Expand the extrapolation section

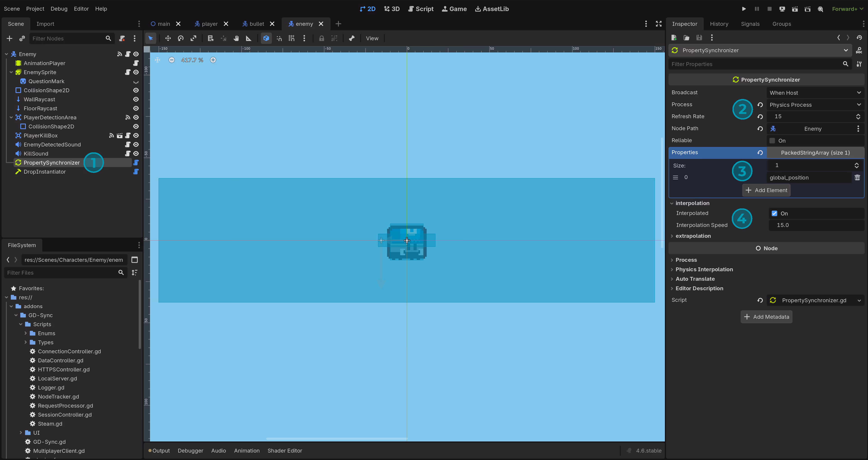point(693,236)
